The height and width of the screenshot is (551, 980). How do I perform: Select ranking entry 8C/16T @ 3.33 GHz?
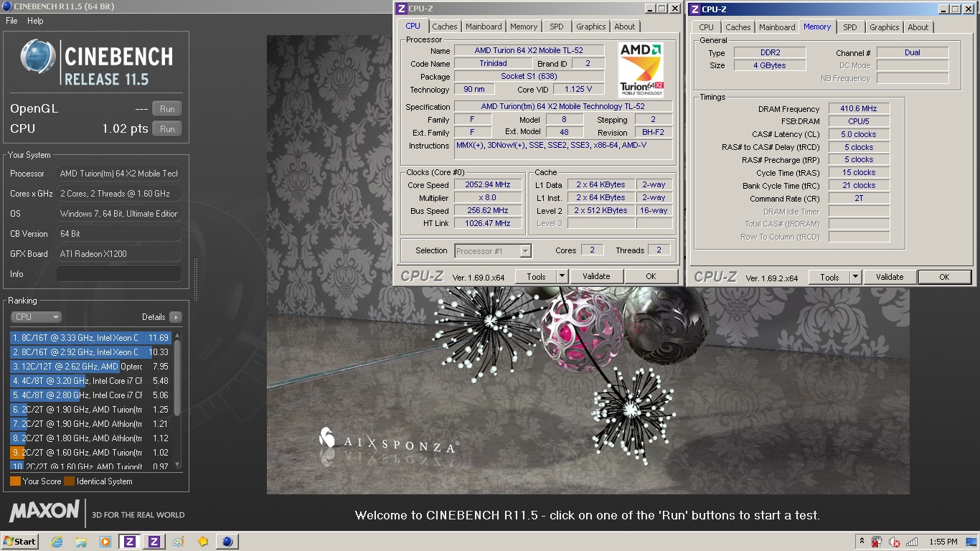(x=90, y=338)
